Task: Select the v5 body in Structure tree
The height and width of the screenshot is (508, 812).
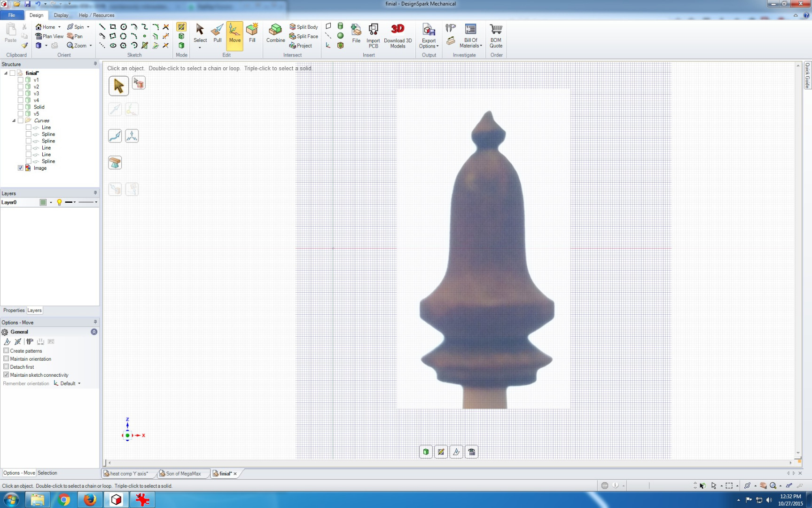Action: pos(36,114)
